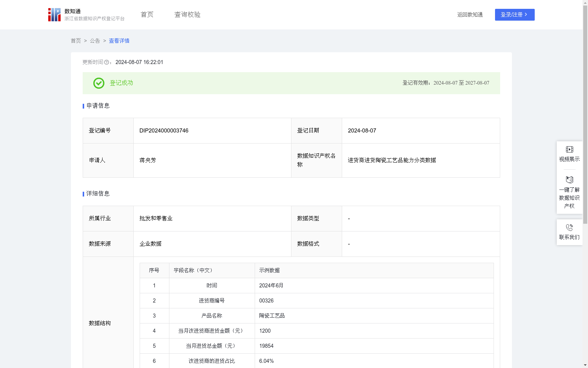Click data source value 企业数据

(x=150, y=244)
